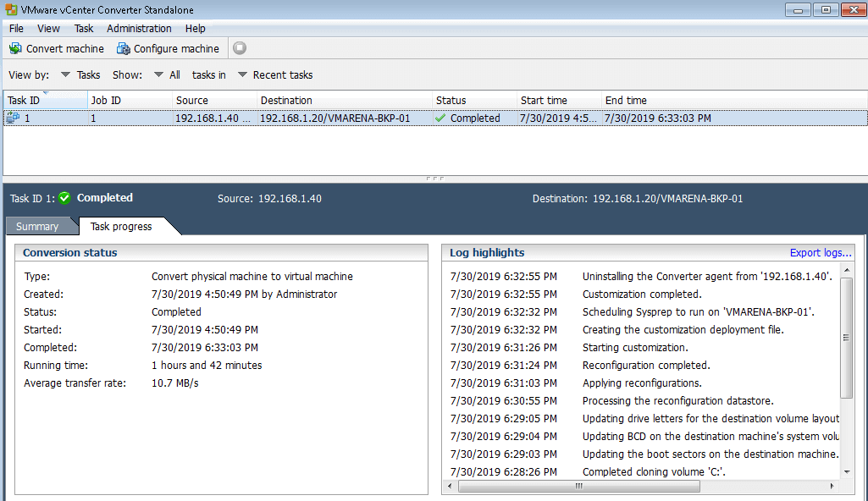Click the green Completed checkmark in header
The height and width of the screenshot is (501, 868).
click(x=64, y=198)
